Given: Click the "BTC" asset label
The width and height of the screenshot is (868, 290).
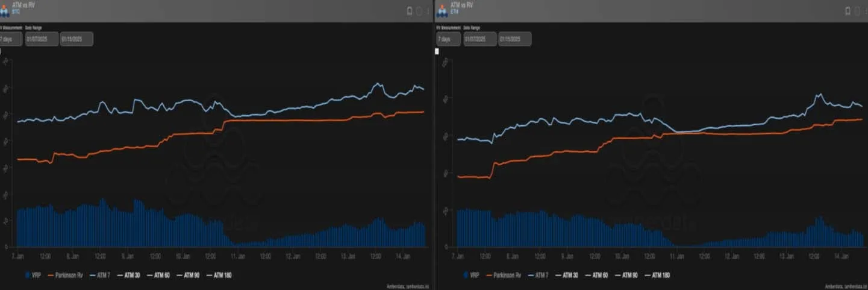Looking at the screenshot, I should point(16,11).
